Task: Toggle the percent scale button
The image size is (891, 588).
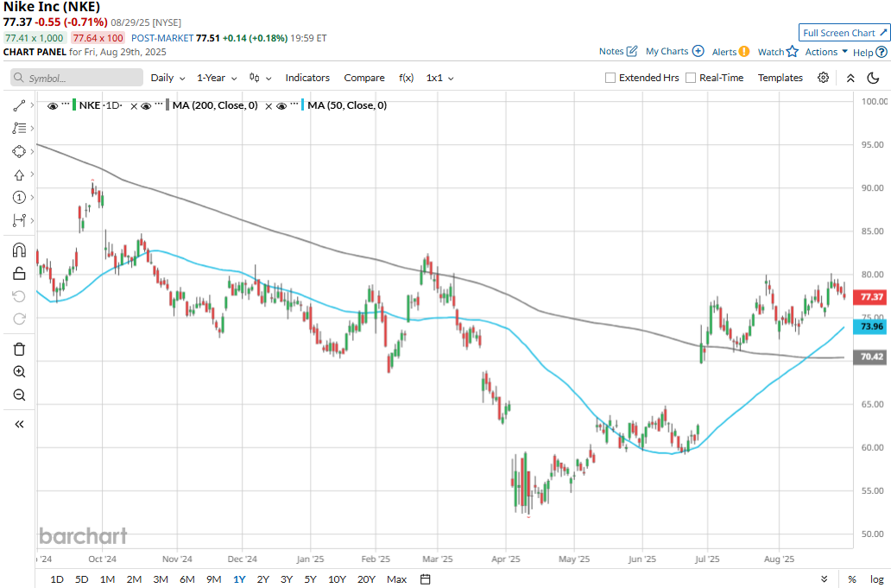Action: pos(852,579)
